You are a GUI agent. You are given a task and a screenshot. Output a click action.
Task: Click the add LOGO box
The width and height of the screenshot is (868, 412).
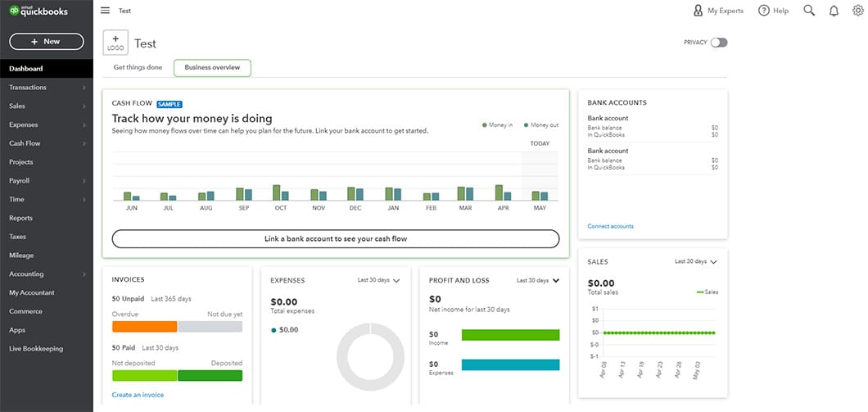click(x=115, y=43)
